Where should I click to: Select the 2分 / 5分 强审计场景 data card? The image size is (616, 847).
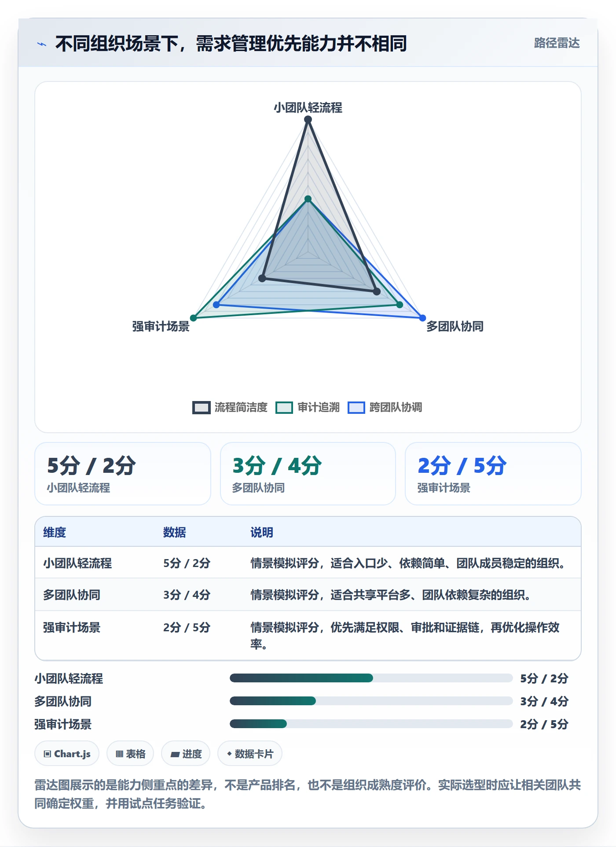click(x=493, y=474)
